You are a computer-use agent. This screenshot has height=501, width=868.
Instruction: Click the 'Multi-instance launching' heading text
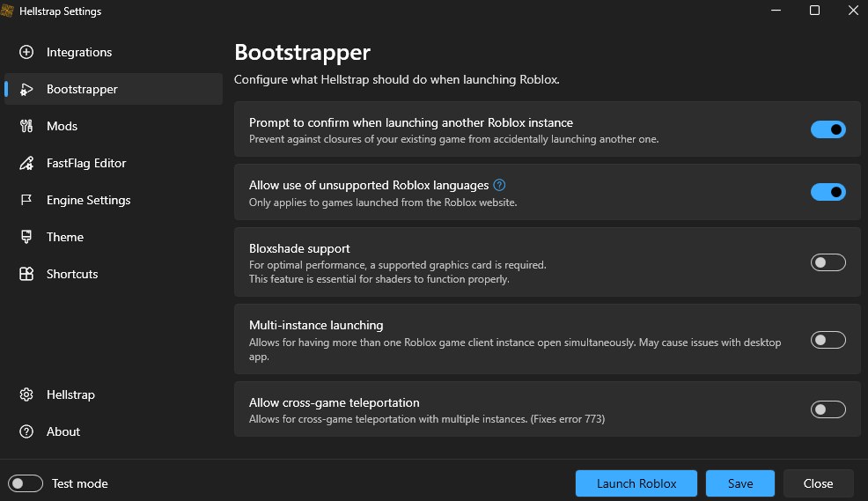point(316,326)
